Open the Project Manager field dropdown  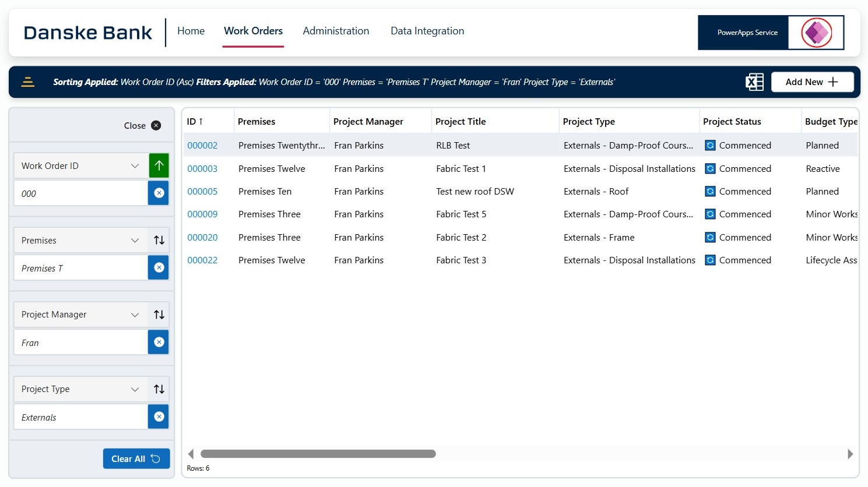tap(135, 314)
